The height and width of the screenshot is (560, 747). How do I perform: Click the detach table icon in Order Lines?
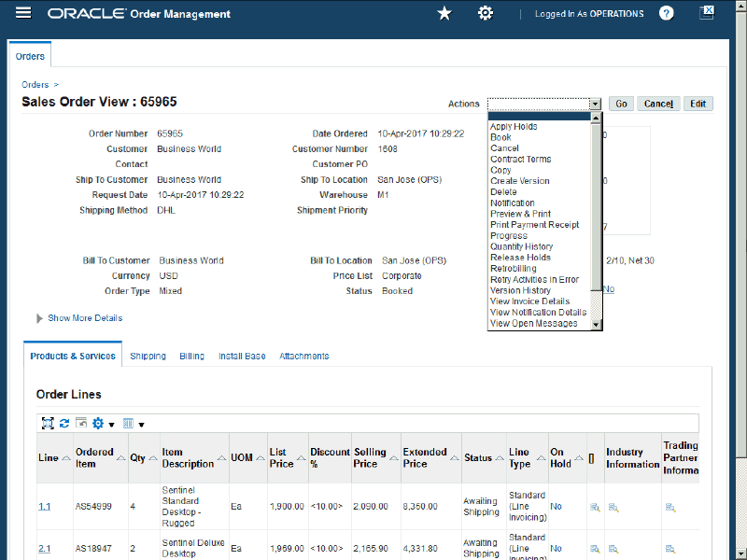click(x=48, y=424)
